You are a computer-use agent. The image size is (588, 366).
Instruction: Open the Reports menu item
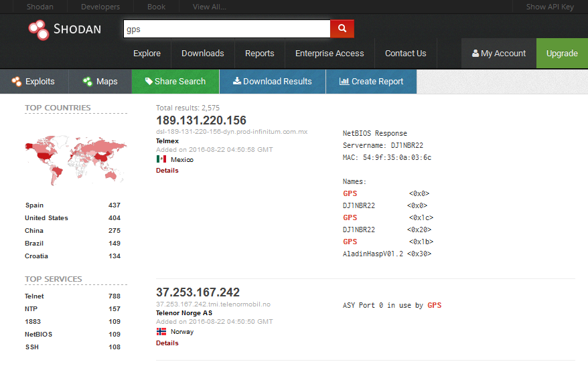click(x=259, y=54)
